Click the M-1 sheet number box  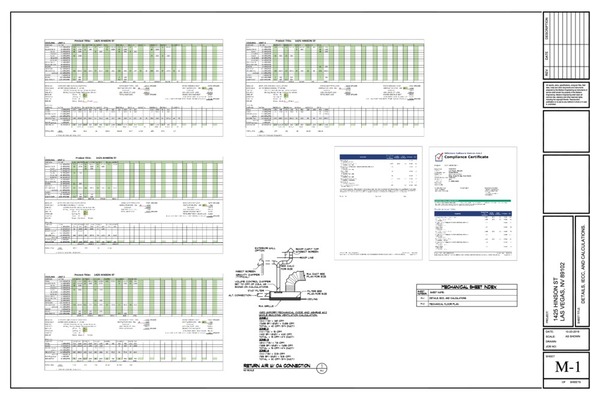point(563,369)
